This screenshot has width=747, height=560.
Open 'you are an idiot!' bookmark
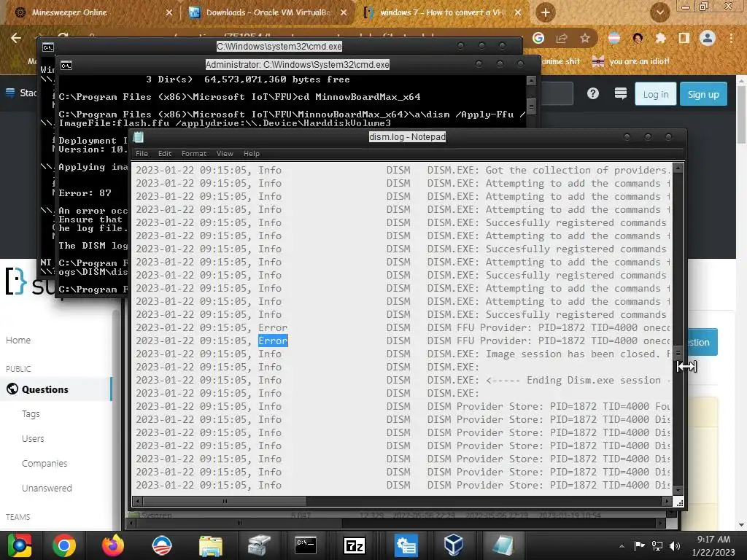pos(631,61)
